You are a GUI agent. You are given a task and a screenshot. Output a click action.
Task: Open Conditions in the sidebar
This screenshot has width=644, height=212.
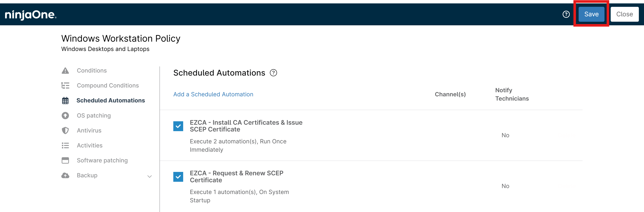pyautogui.click(x=92, y=71)
